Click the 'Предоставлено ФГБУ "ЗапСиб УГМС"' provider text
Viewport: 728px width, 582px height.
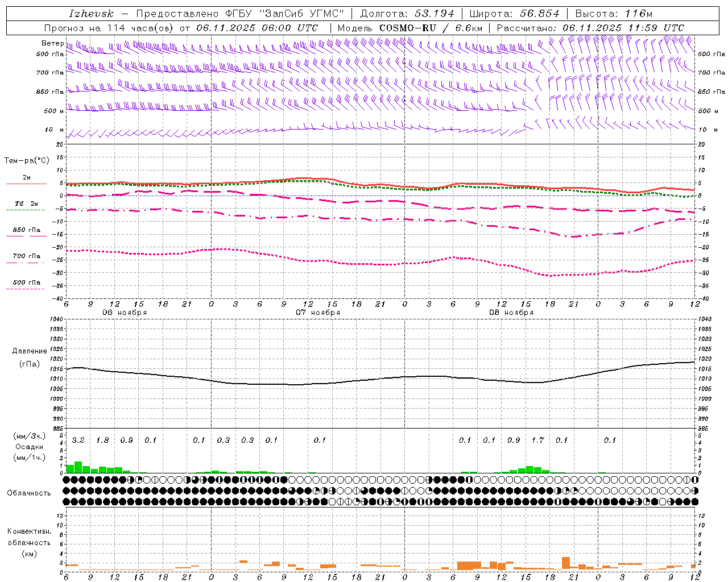tap(241, 14)
